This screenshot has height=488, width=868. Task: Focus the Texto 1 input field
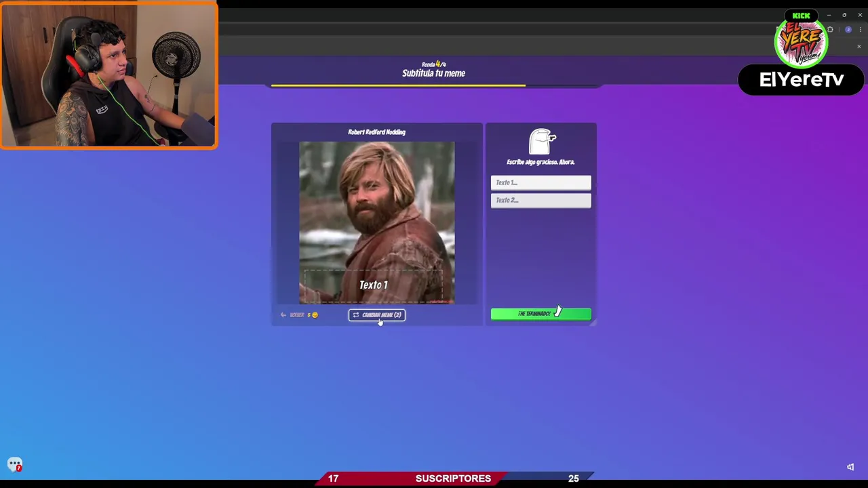point(540,182)
